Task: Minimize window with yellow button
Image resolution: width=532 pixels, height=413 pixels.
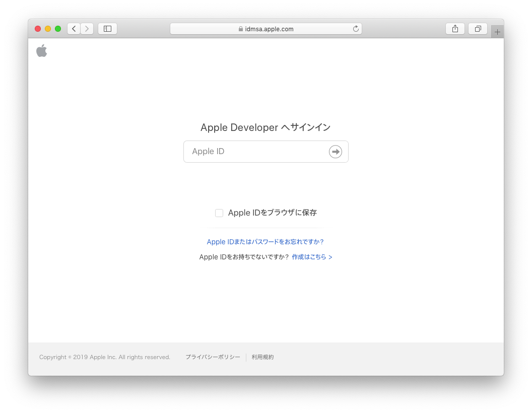Action: [x=48, y=29]
